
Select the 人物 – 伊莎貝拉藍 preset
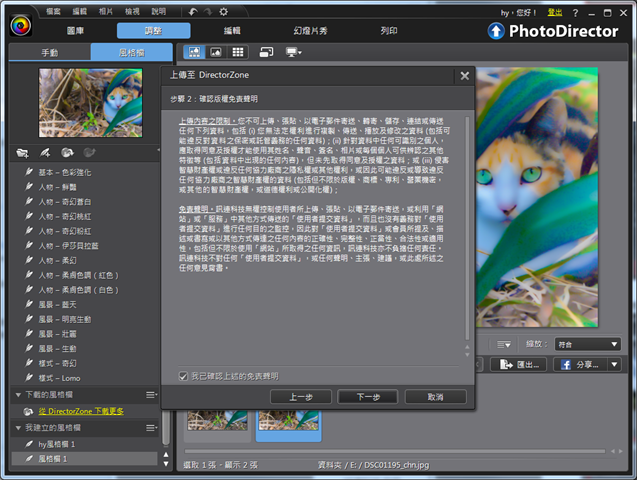point(69,246)
